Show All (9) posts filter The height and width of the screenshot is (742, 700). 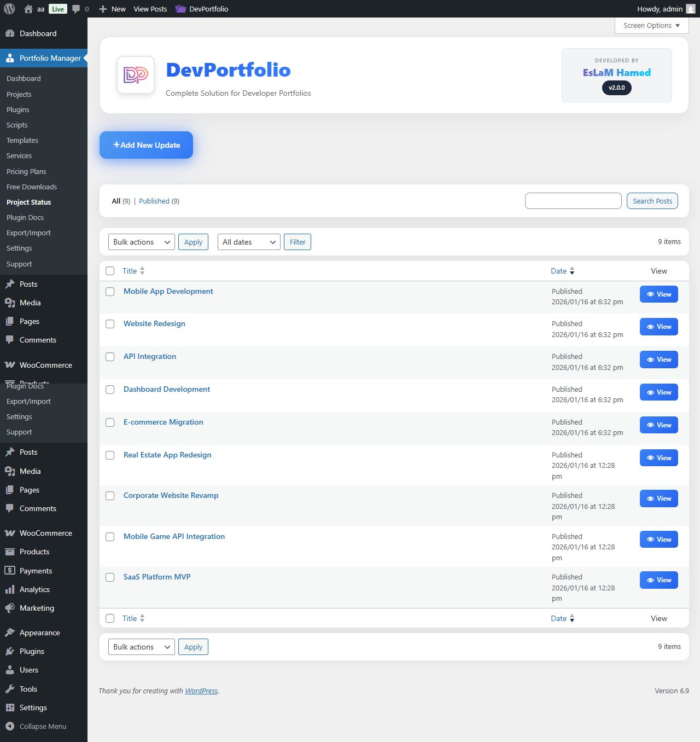pyautogui.click(x=121, y=201)
